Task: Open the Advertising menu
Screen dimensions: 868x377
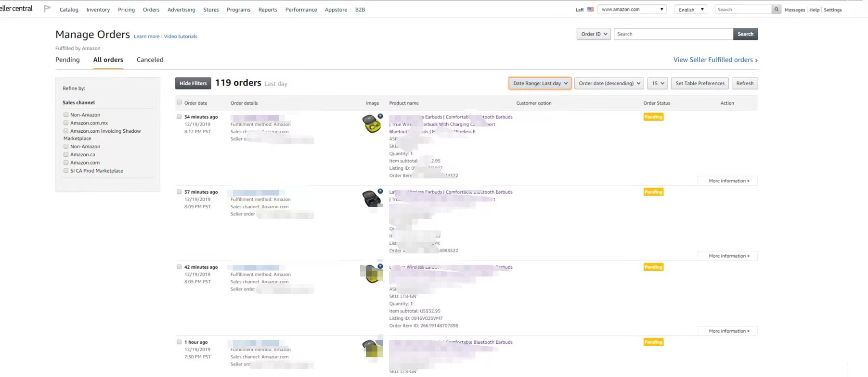Action: (181, 10)
